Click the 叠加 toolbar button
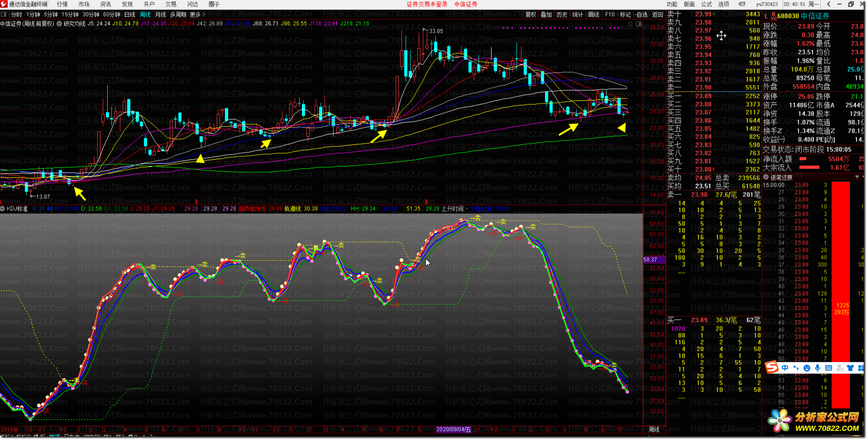 point(546,14)
